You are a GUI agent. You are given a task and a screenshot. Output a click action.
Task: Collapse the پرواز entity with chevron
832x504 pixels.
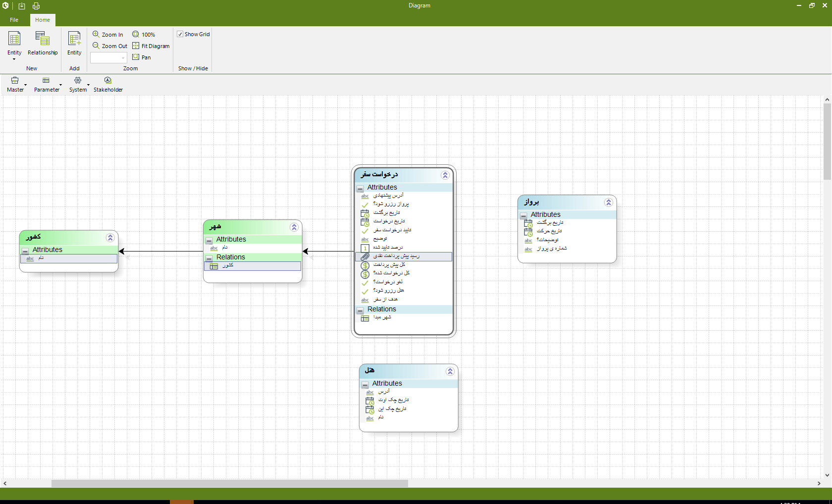pyautogui.click(x=609, y=202)
